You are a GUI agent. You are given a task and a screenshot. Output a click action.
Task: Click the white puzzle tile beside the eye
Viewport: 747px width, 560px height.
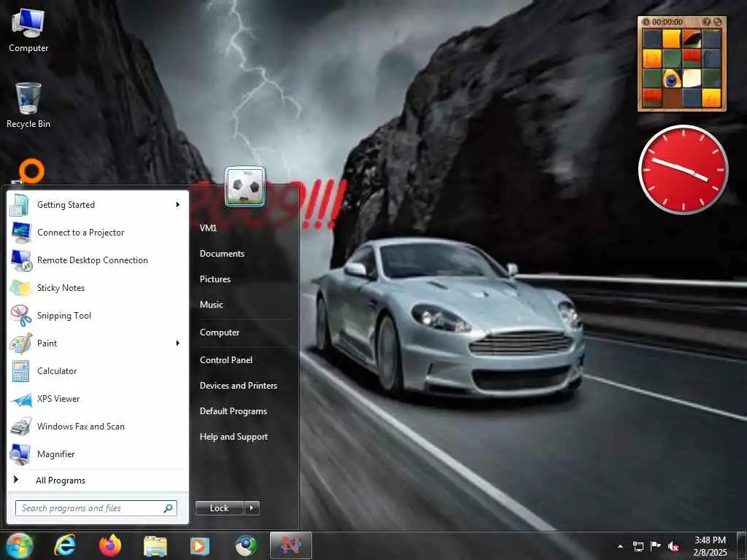(692, 79)
